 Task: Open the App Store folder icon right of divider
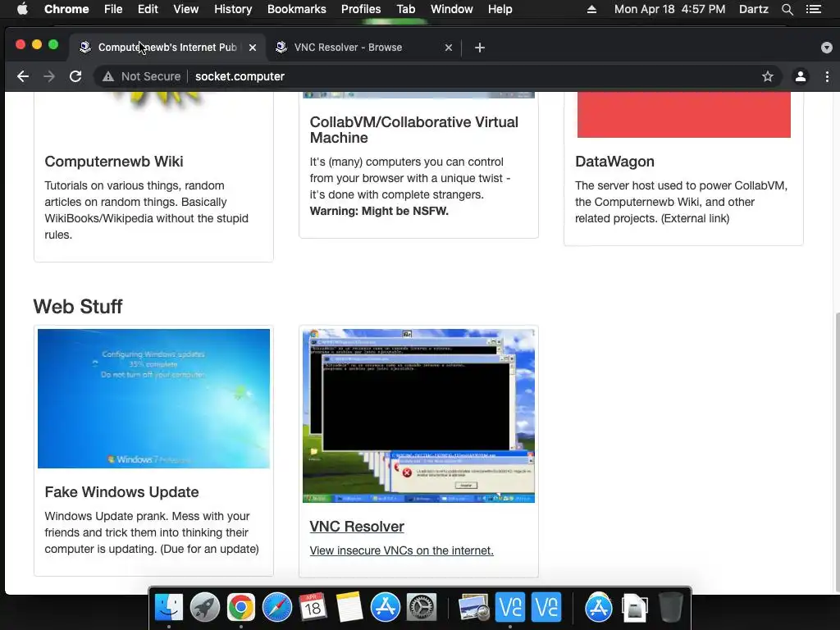coord(598,608)
